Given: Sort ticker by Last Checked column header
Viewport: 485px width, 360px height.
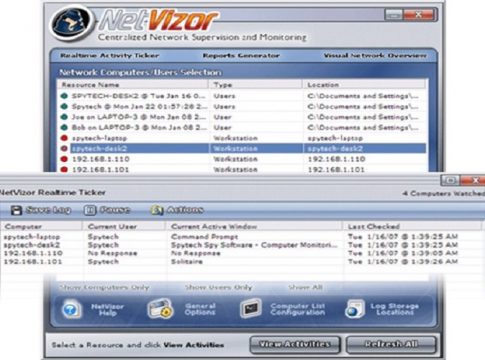Looking at the screenshot, I should click(412, 227).
